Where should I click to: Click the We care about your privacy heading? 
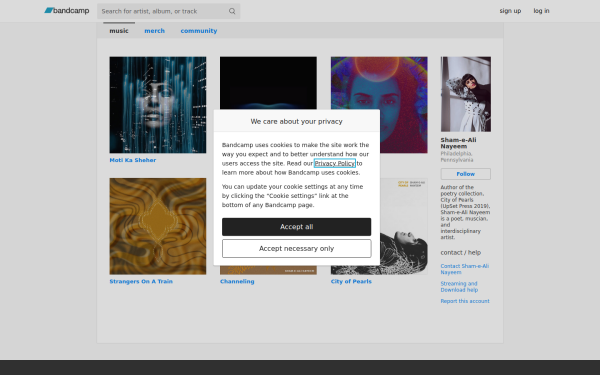tap(297, 121)
